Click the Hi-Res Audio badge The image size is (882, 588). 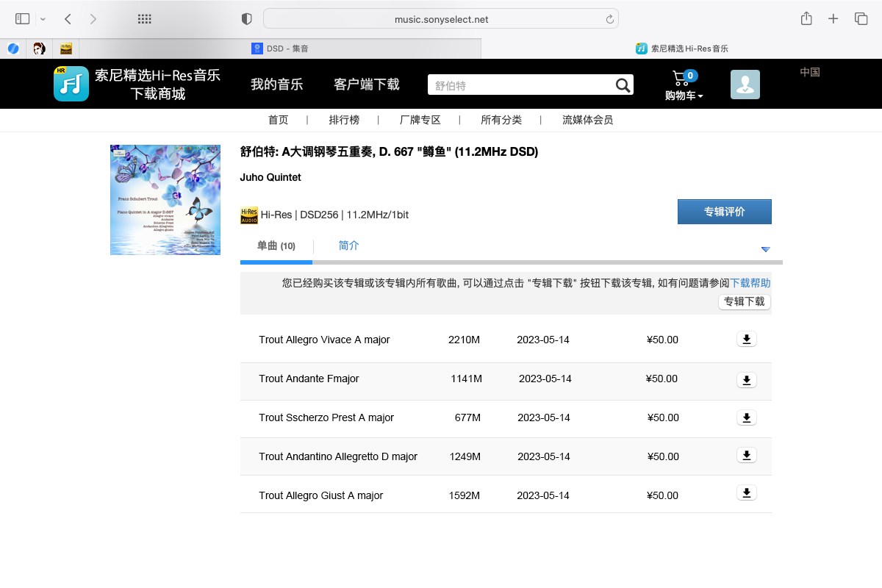[x=249, y=215]
